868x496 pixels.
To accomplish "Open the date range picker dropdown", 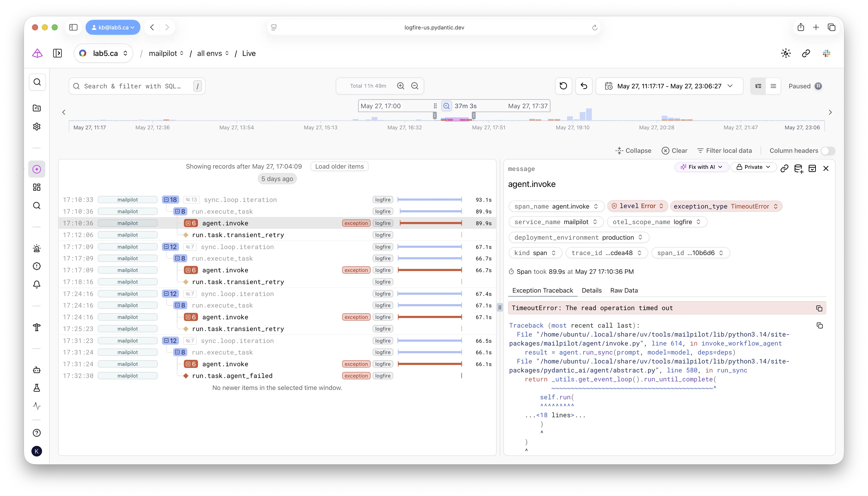I will point(669,86).
